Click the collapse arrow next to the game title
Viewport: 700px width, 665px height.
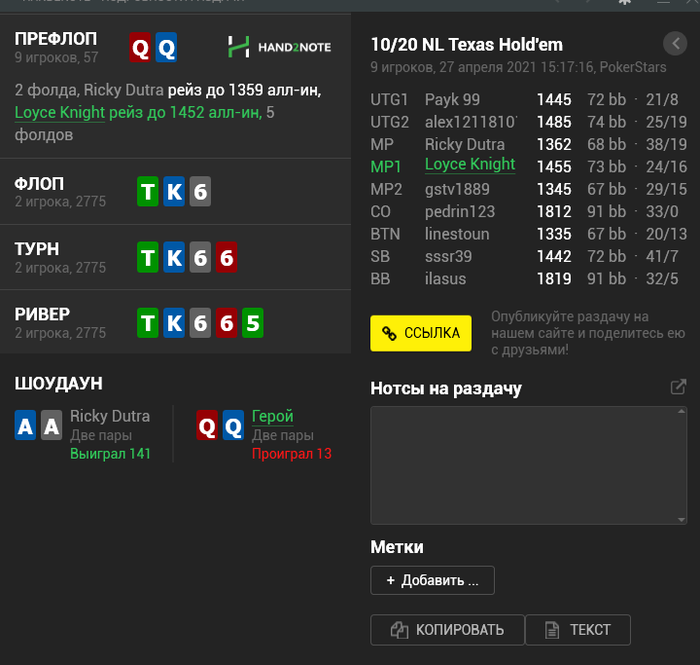tap(675, 44)
